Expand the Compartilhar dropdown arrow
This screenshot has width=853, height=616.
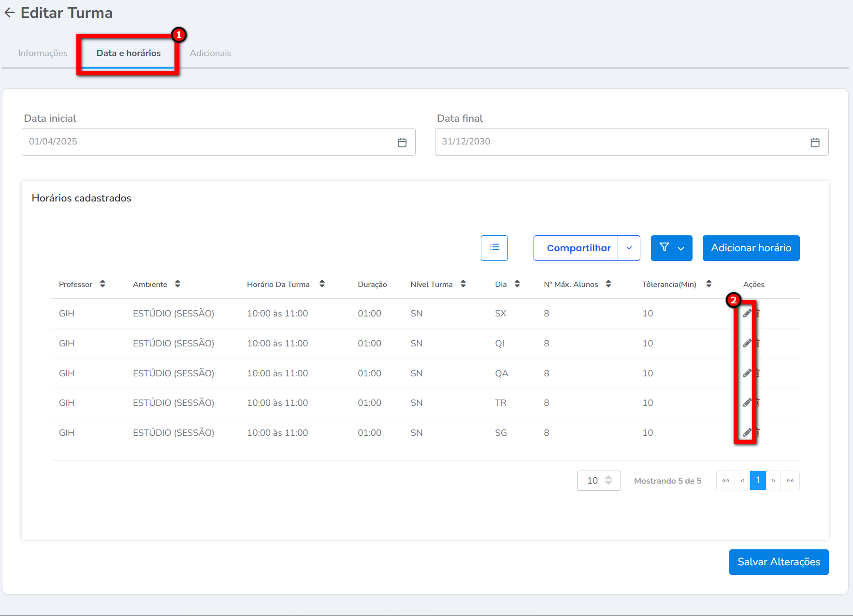coord(629,248)
